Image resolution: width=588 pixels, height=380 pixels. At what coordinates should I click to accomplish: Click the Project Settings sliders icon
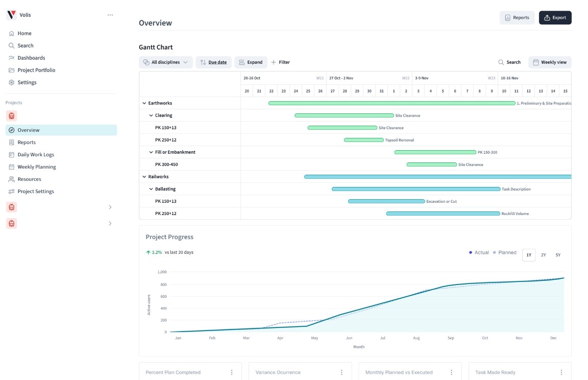coord(12,192)
